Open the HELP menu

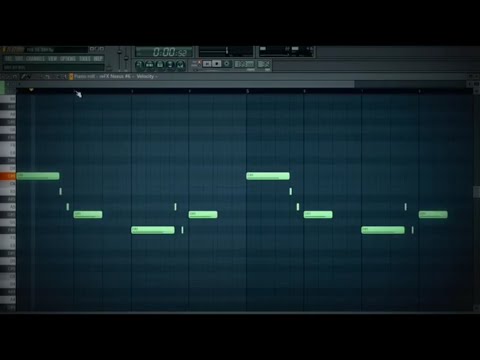pos(98,59)
